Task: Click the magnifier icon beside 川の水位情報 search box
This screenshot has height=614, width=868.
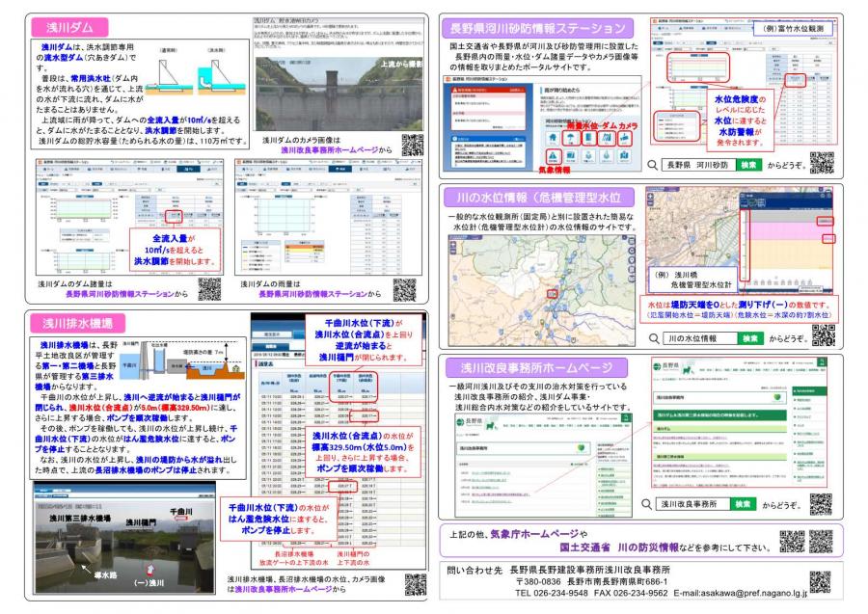Action: [x=654, y=338]
